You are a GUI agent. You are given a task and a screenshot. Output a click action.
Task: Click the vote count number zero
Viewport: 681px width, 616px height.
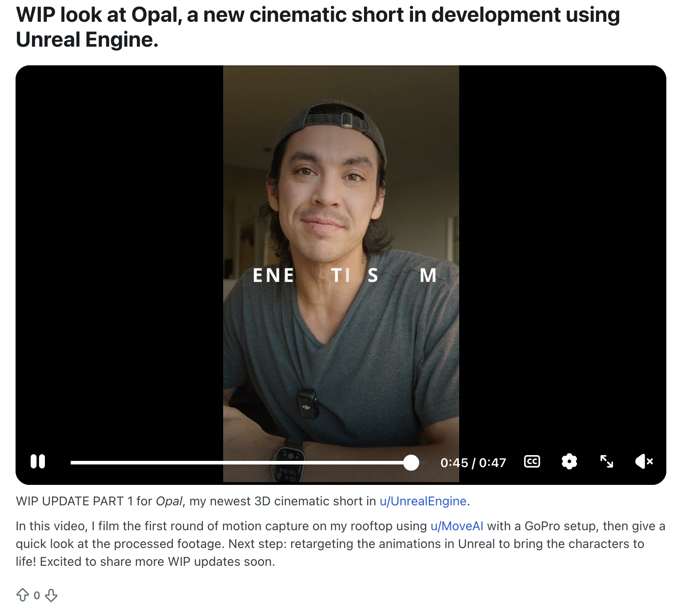[x=37, y=596]
